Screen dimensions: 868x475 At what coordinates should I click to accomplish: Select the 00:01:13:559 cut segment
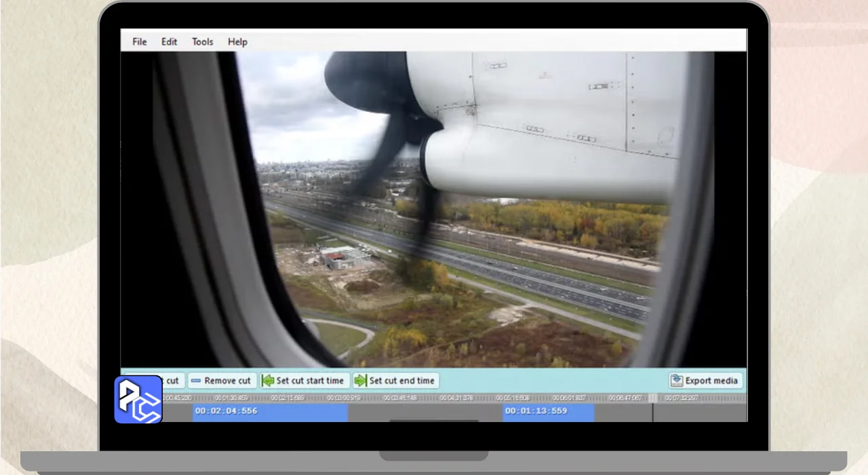coord(549,413)
